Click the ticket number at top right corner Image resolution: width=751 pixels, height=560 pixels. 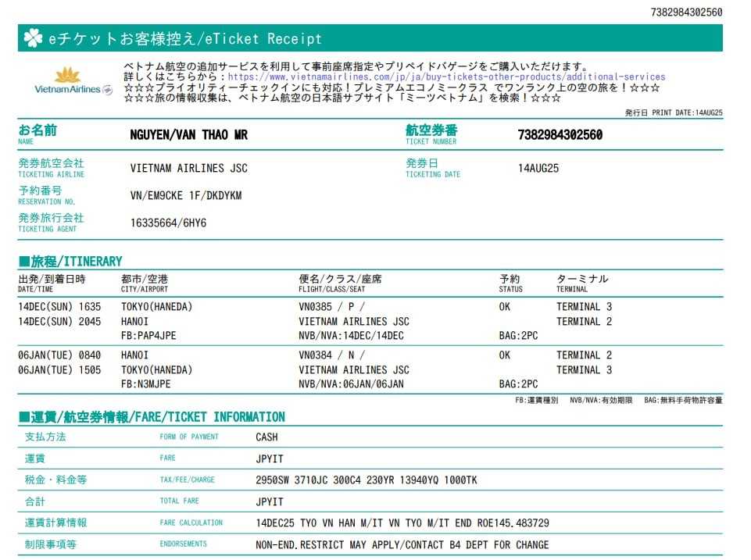(x=686, y=12)
